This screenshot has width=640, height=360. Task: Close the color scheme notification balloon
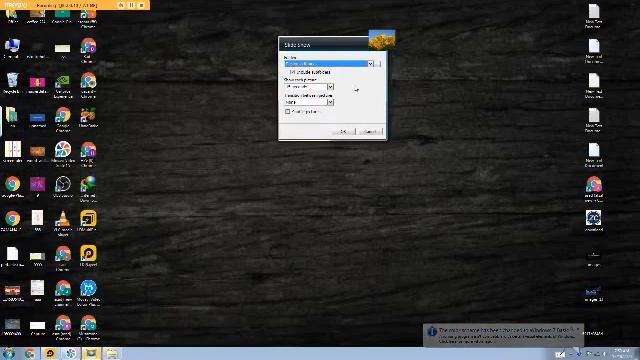pos(578,329)
